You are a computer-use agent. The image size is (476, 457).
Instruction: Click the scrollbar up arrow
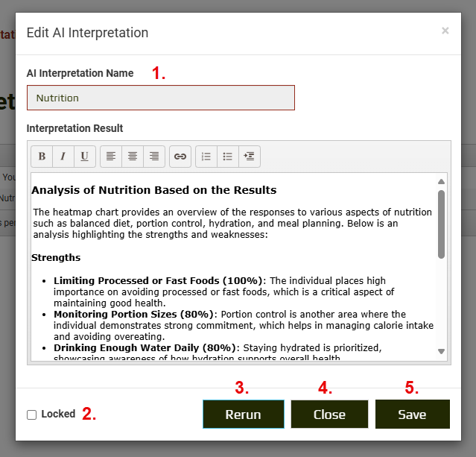441,181
